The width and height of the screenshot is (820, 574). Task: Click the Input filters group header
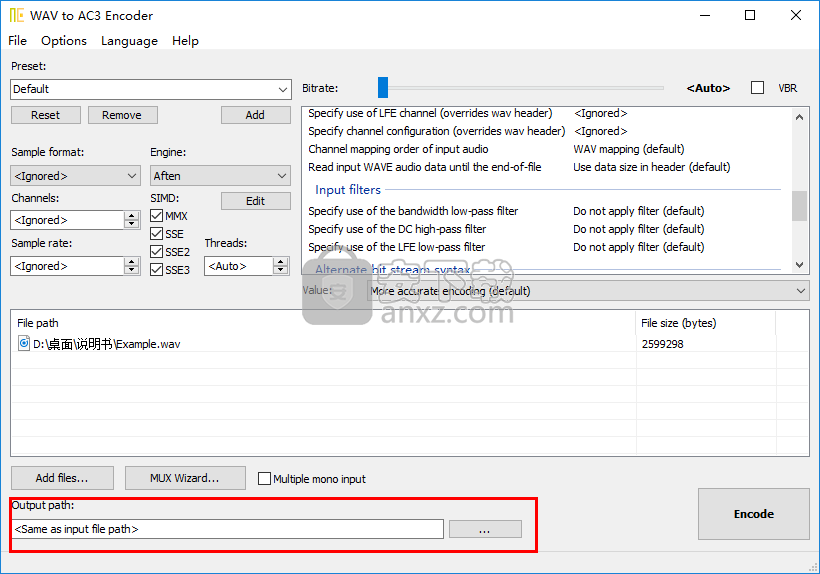click(348, 190)
